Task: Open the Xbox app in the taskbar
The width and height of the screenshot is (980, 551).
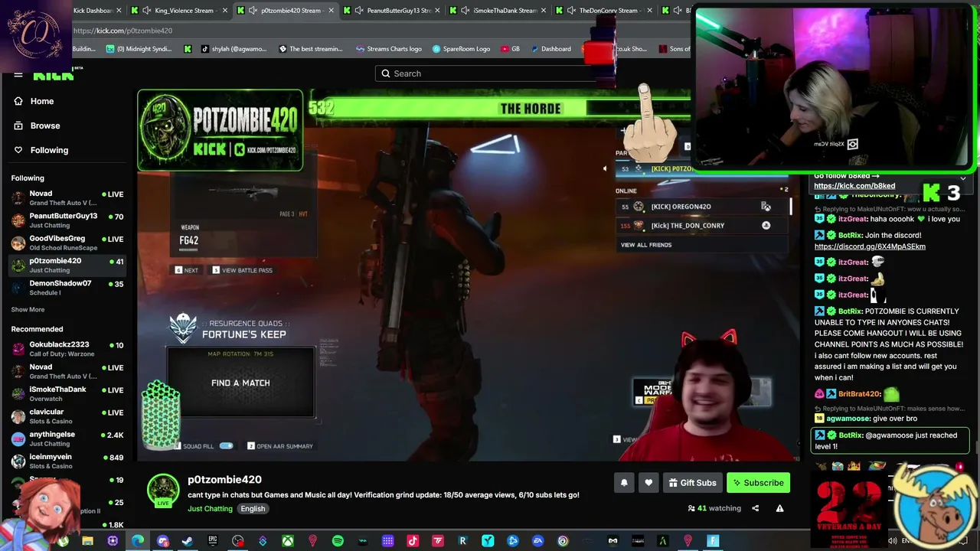Action: point(288,542)
